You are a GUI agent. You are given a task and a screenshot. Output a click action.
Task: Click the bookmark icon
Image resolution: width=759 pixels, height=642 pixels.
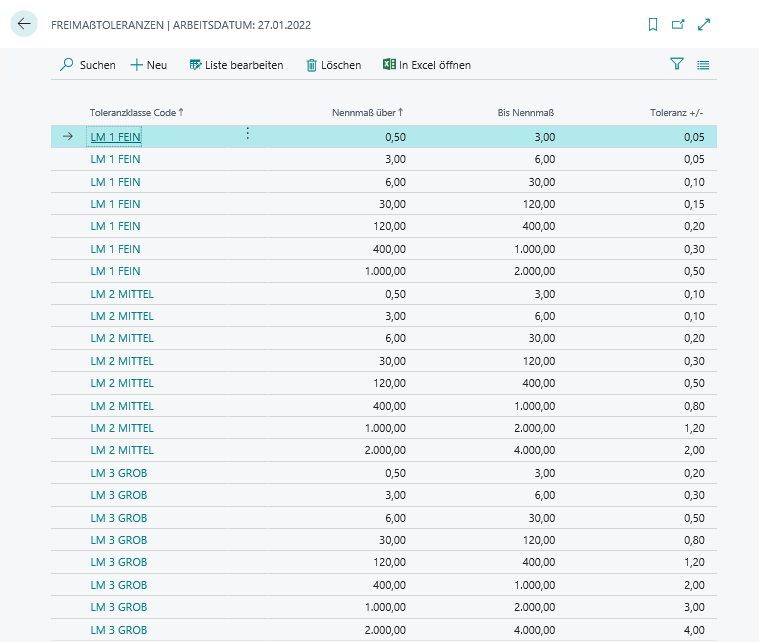653,24
